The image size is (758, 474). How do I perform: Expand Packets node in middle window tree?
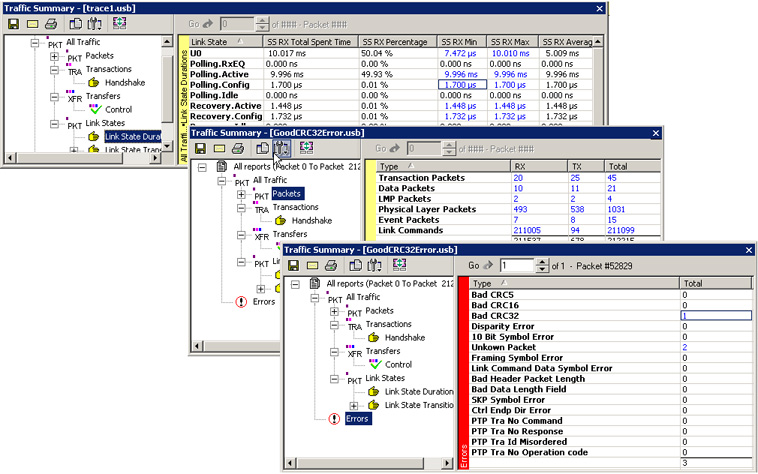coord(241,194)
